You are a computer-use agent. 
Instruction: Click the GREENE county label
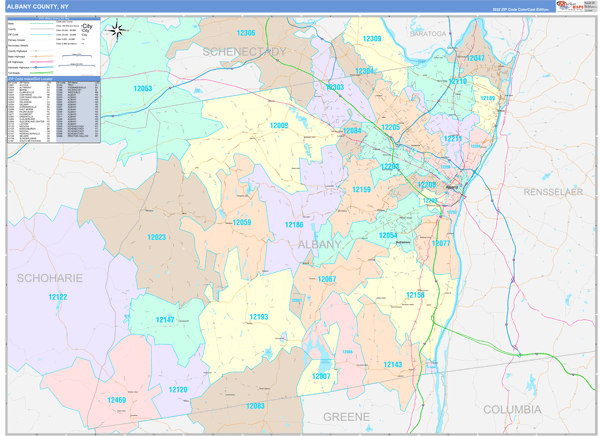click(346, 415)
